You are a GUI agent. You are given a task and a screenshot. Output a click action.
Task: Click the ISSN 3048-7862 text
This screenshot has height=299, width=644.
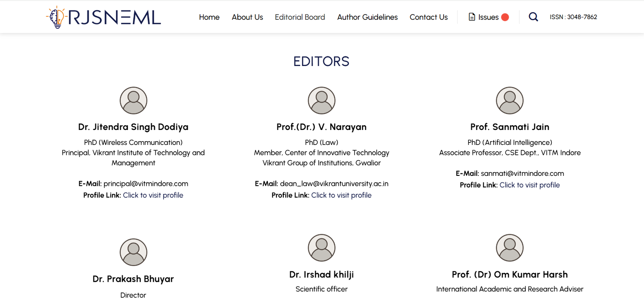coord(574,17)
